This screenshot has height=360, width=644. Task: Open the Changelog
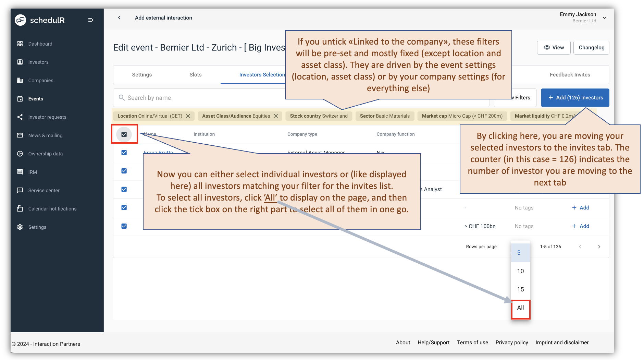coord(591,48)
